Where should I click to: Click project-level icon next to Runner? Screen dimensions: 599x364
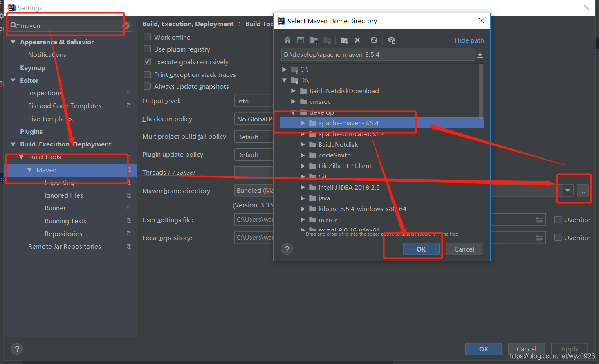point(129,208)
